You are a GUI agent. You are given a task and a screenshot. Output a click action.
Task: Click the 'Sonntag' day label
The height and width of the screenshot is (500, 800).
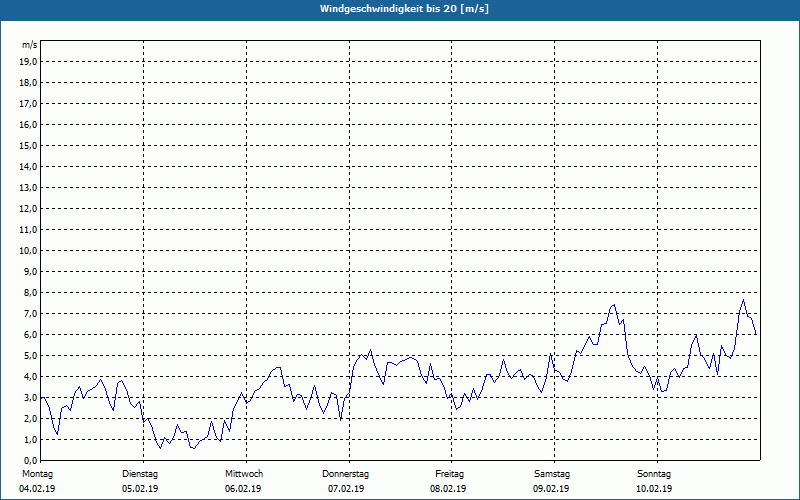(x=654, y=474)
